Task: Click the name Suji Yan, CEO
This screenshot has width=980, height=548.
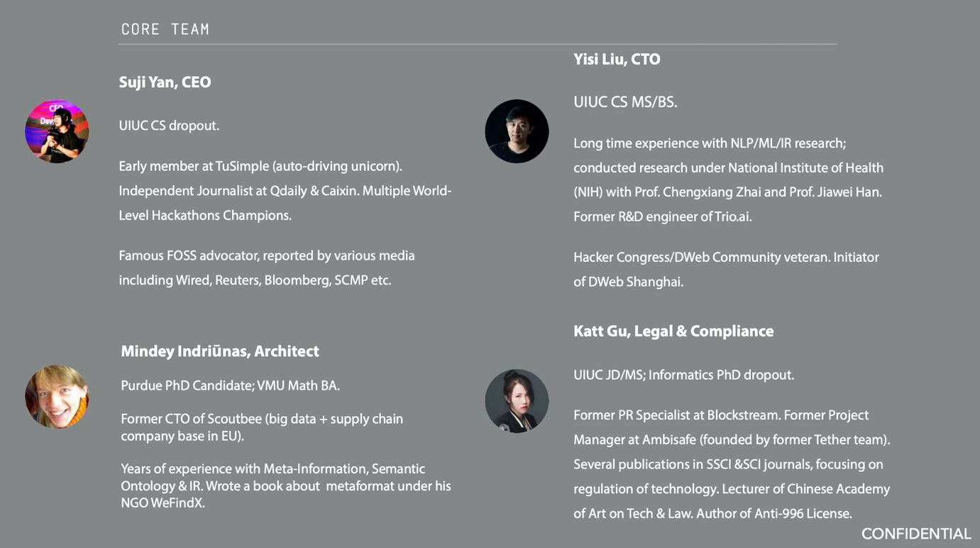Action: [165, 82]
